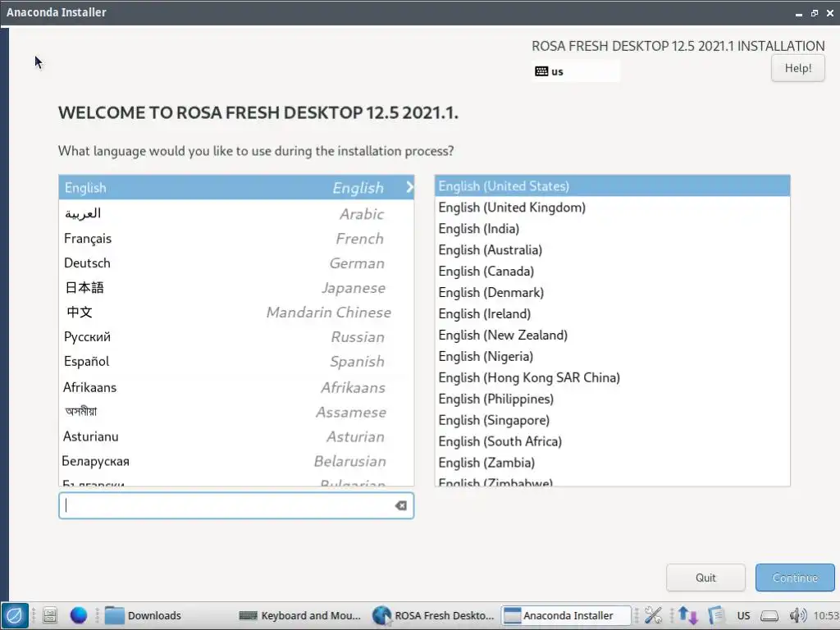The width and height of the screenshot is (840, 630).
Task: Click the Help! button
Action: pyautogui.click(x=797, y=69)
